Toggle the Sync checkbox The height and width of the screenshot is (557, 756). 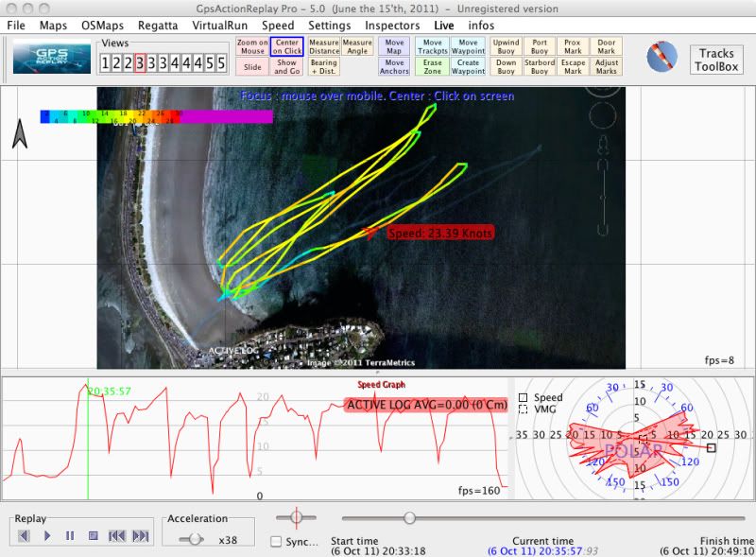click(x=276, y=542)
